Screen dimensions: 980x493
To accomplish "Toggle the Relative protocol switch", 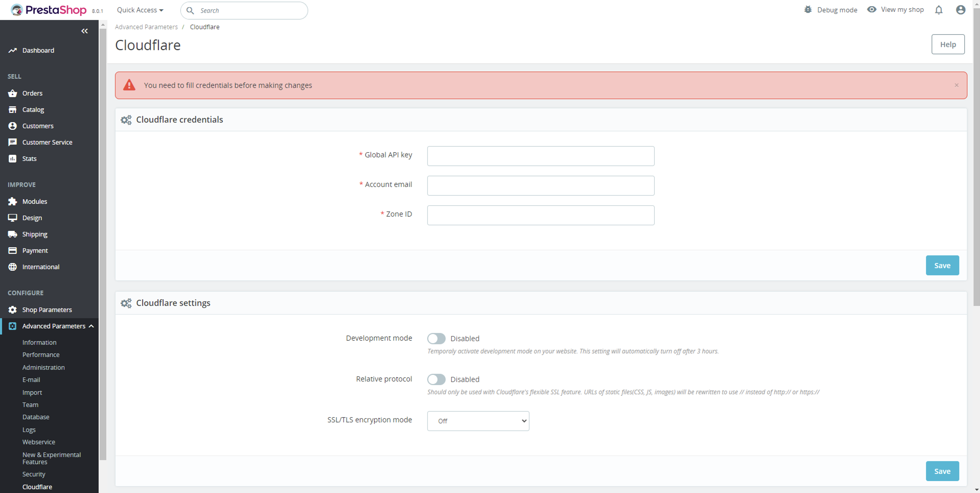I will pyautogui.click(x=436, y=379).
